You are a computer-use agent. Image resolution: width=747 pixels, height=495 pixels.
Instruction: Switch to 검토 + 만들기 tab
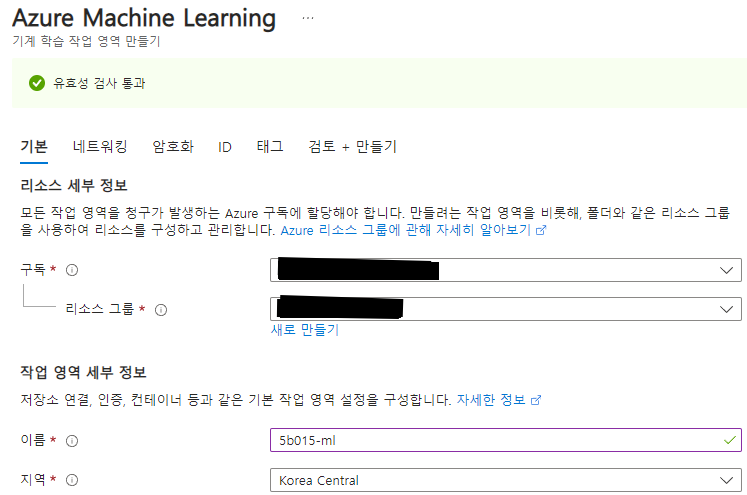(353, 146)
